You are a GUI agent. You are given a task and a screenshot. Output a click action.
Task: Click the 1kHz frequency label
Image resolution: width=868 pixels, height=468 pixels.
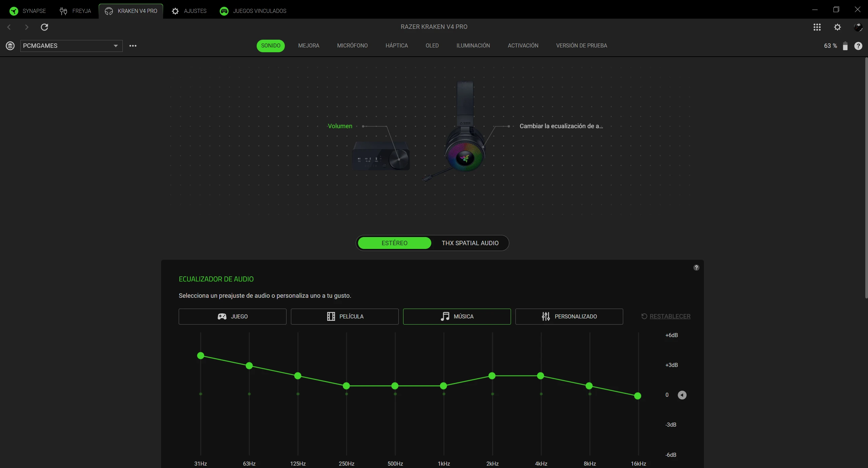[x=444, y=464]
